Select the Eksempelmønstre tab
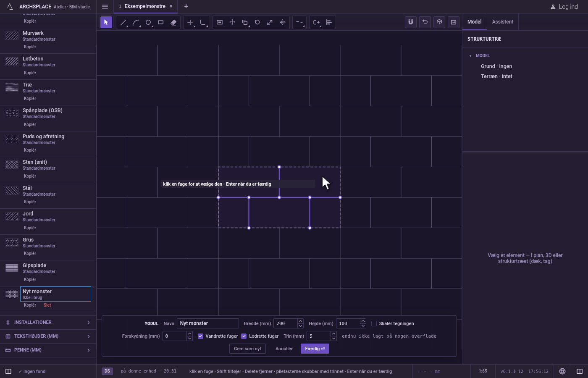Screen dimensions: 588x378 point(145,6)
